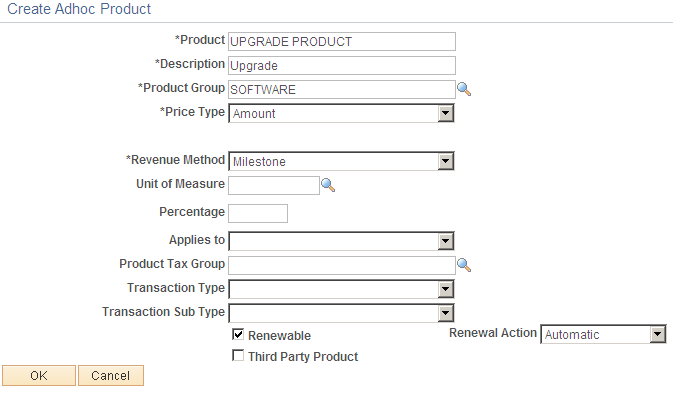Enable the Third Party Product checkbox
Image resolution: width=673 pixels, height=393 pixels.
coord(238,355)
